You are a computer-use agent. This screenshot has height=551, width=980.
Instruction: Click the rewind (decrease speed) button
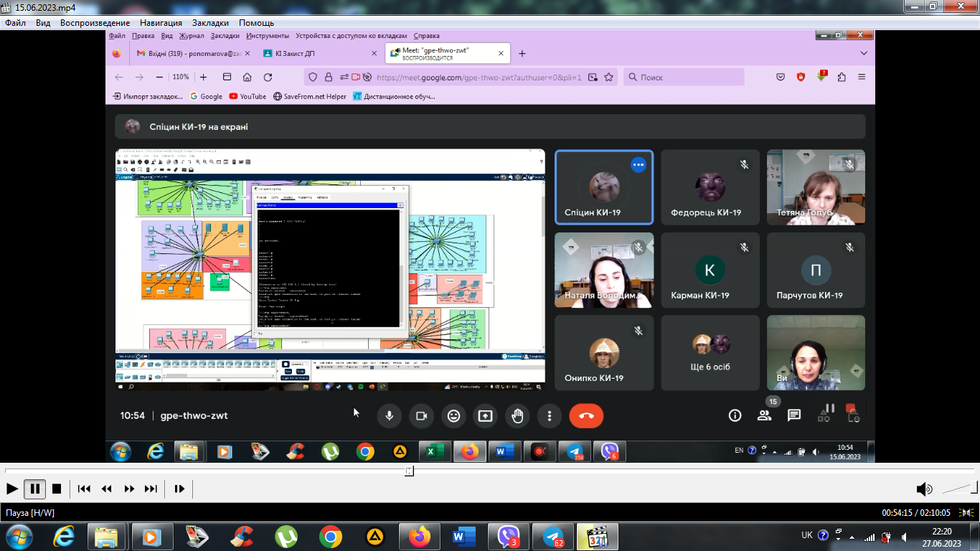tap(106, 489)
